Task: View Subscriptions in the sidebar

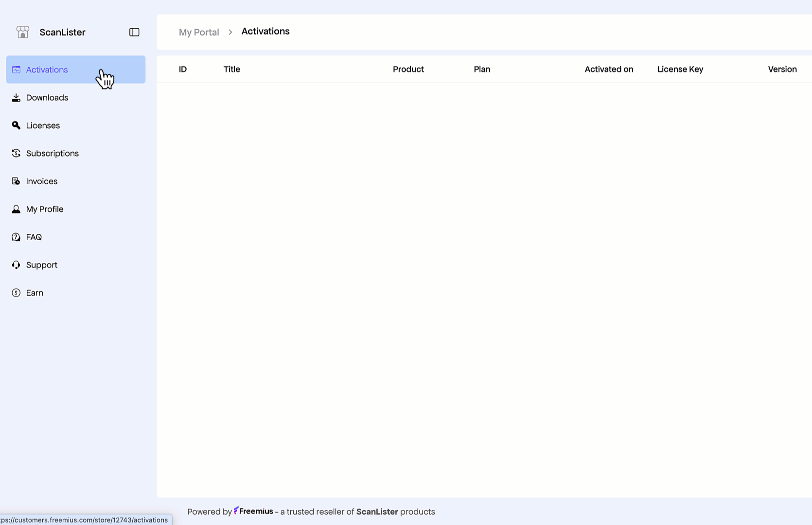Action: coord(76,153)
